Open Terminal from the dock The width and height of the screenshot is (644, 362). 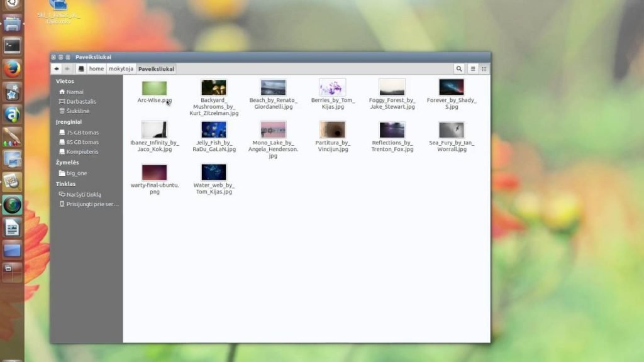[x=13, y=46]
